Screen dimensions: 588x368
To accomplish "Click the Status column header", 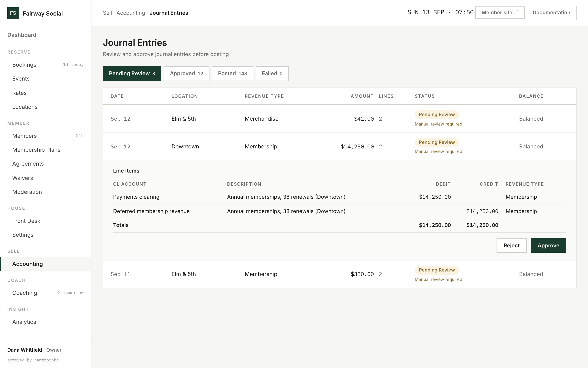I will 424,96.
